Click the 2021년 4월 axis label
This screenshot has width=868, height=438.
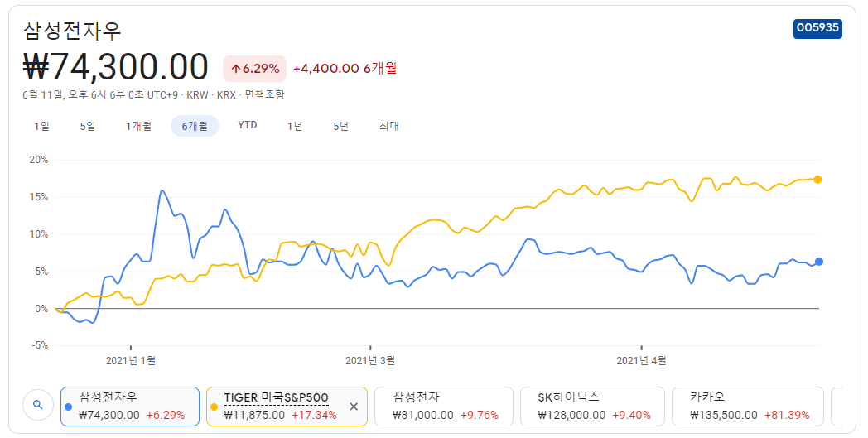[x=642, y=360]
